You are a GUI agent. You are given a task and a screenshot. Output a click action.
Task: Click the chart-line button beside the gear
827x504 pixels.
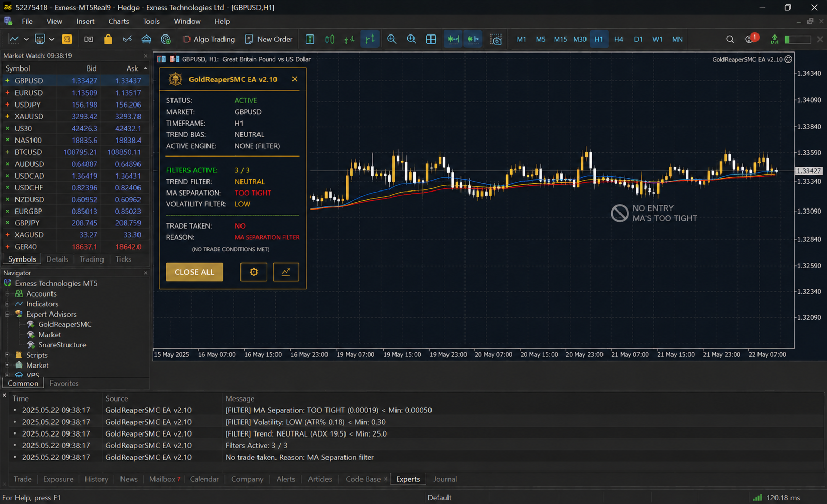[x=286, y=272]
